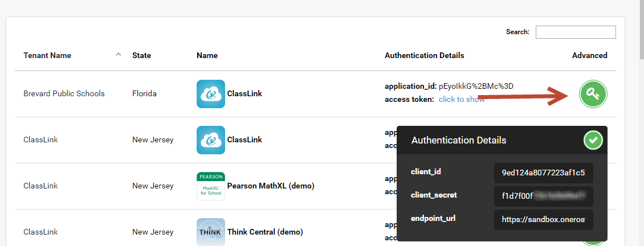Select the endpoint_url value field
This screenshot has height=246, width=644.
[543, 220]
